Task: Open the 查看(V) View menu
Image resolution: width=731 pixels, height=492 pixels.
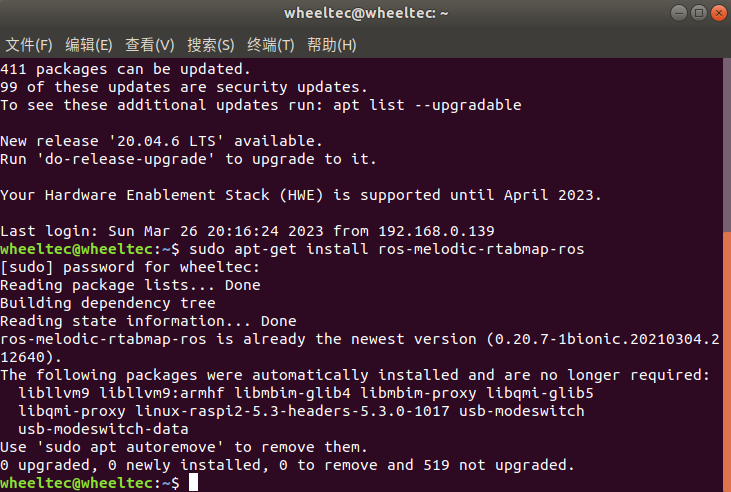Action: (x=149, y=45)
